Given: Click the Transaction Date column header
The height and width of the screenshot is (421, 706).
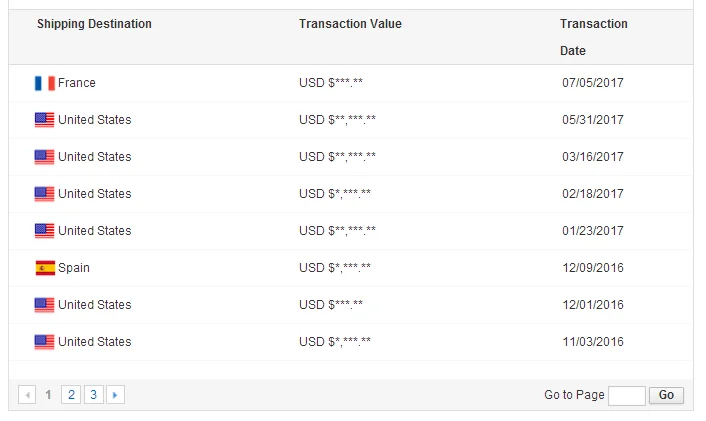Looking at the screenshot, I should click(x=593, y=37).
